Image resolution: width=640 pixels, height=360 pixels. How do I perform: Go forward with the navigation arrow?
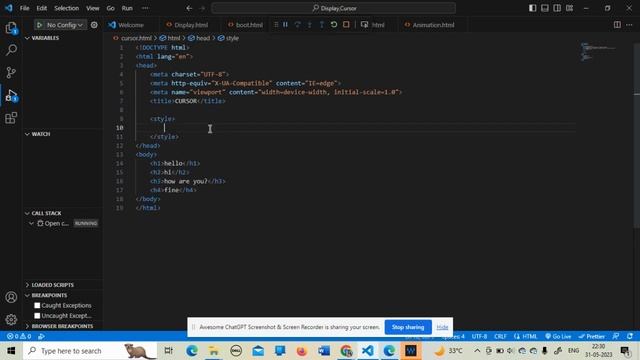[x=202, y=8]
